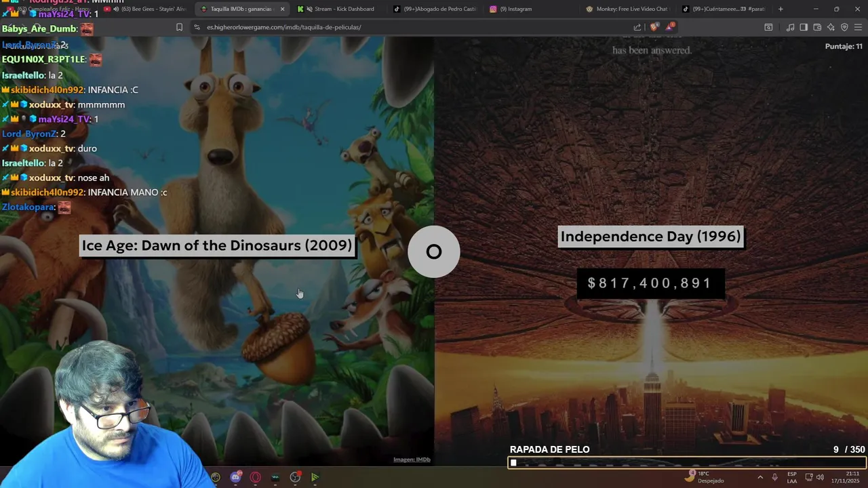Click the $817,400,891 box office value

(650, 283)
